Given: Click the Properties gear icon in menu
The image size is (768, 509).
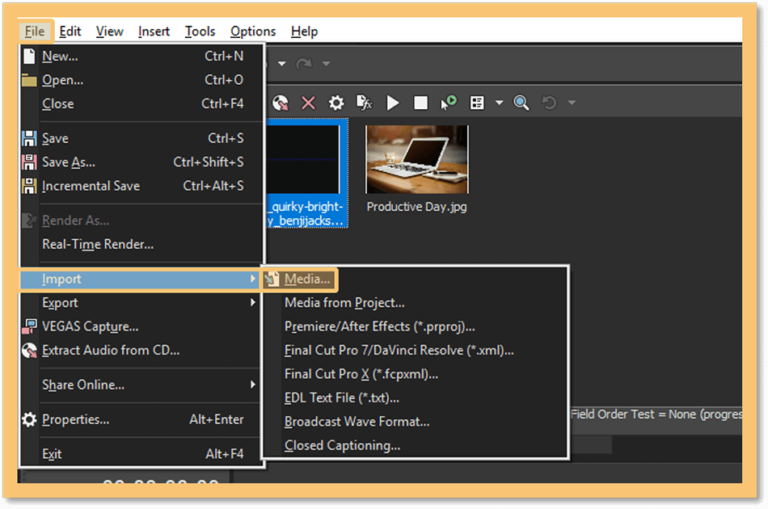Looking at the screenshot, I should point(29,419).
